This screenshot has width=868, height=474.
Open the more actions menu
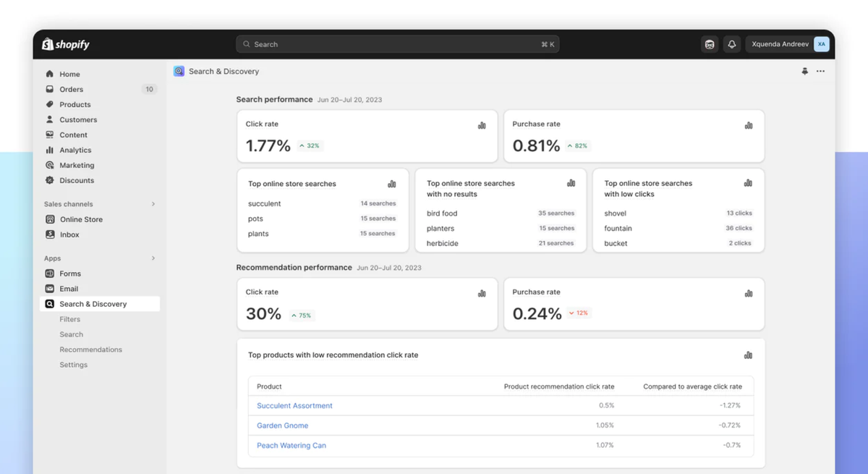820,71
